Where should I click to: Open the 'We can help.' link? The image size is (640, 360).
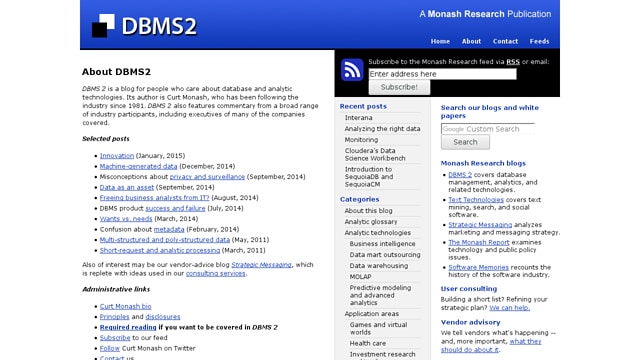click(509, 308)
